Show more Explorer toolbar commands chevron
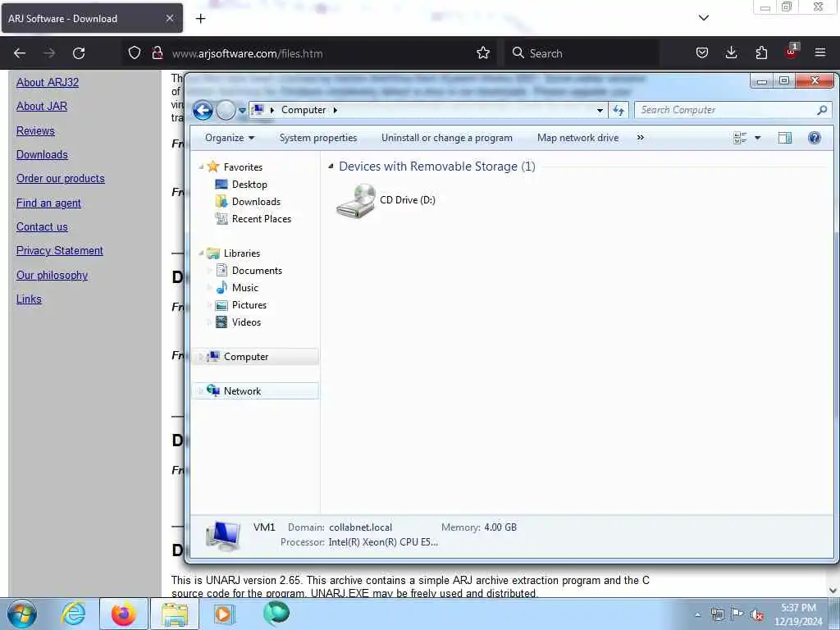The height and width of the screenshot is (630, 840). [x=640, y=138]
